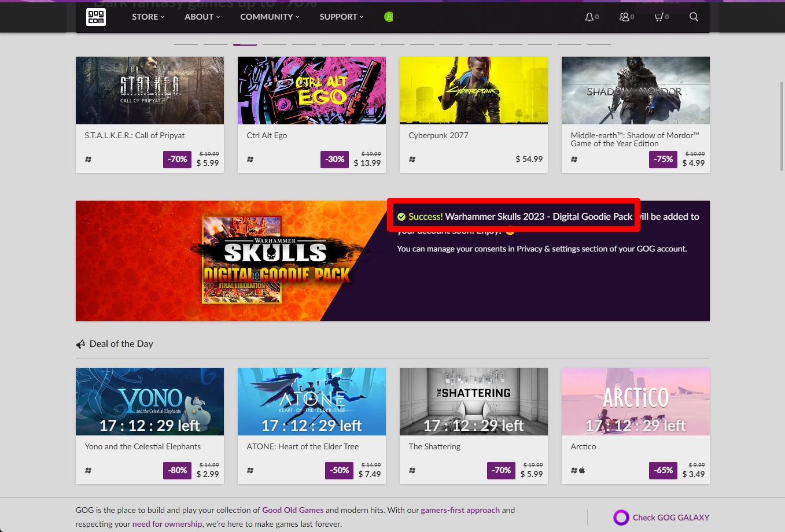Open S.T.A.L.K.E.R. Call of Pripyat thumbnail
This screenshot has width=785, height=532.
[150, 90]
